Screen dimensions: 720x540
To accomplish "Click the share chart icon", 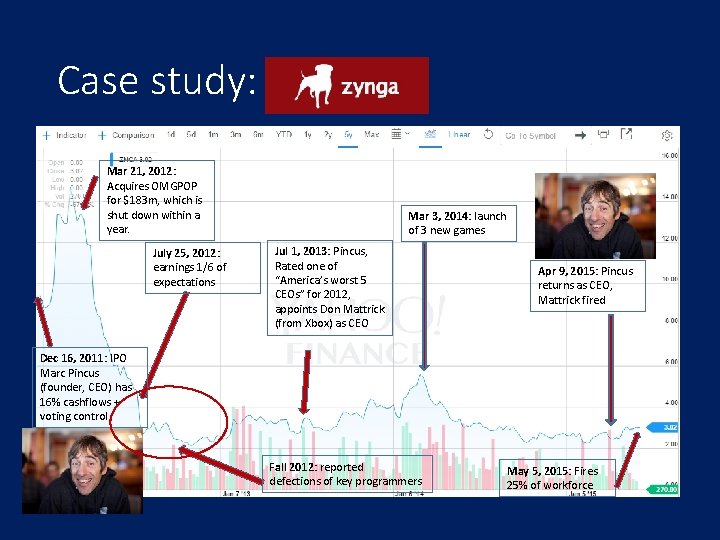I will (603, 134).
